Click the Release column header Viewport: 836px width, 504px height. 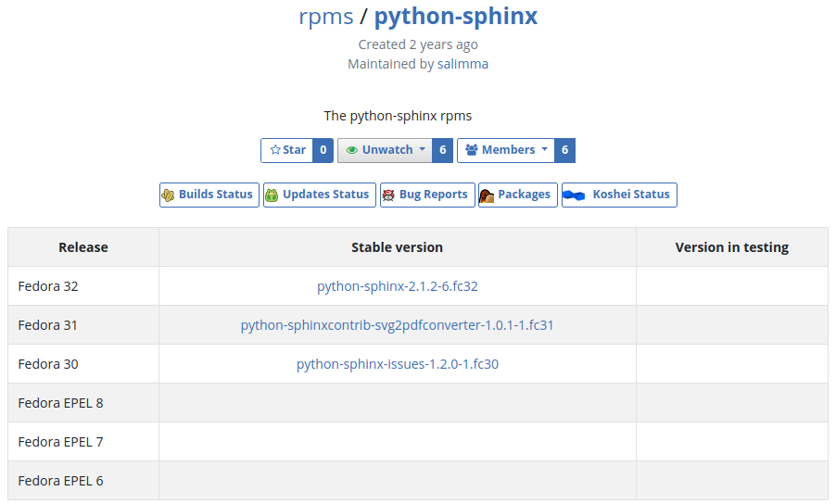[x=83, y=247]
